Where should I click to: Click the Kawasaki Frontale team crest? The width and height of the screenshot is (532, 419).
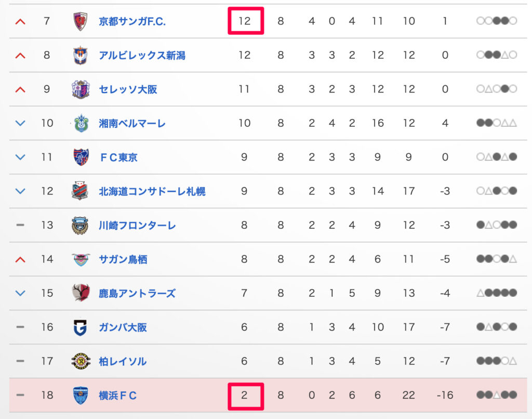tap(80, 225)
